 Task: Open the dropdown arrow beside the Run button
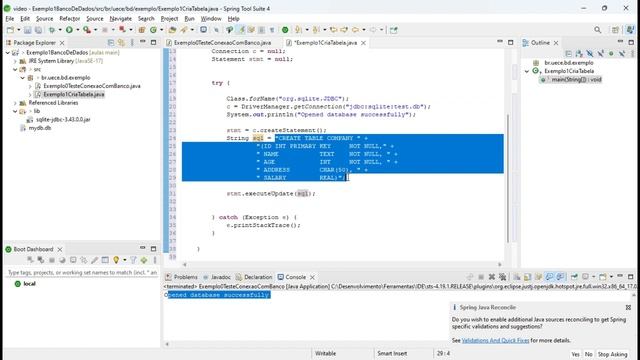[x=77, y=30]
